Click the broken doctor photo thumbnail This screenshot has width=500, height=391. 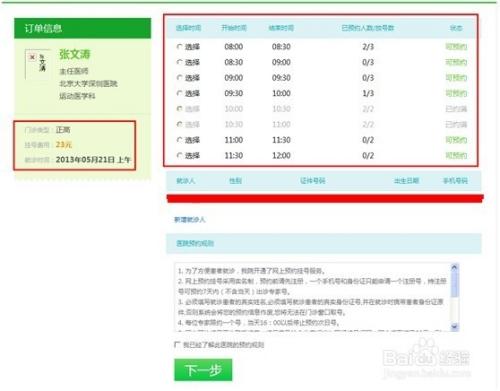pyautogui.click(x=38, y=64)
